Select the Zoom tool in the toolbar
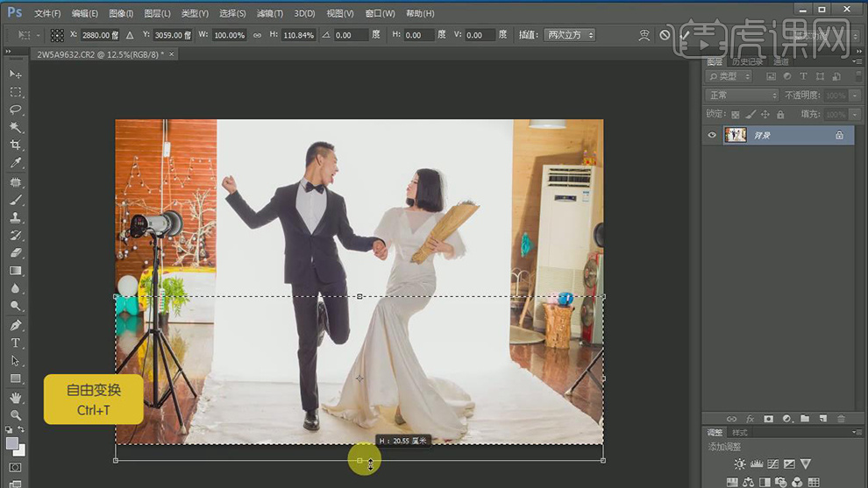Screen dimensions: 868x488 pos(16,415)
